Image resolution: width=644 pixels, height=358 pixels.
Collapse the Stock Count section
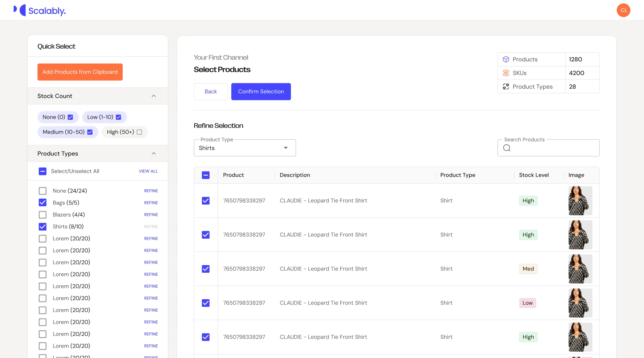[x=154, y=96]
